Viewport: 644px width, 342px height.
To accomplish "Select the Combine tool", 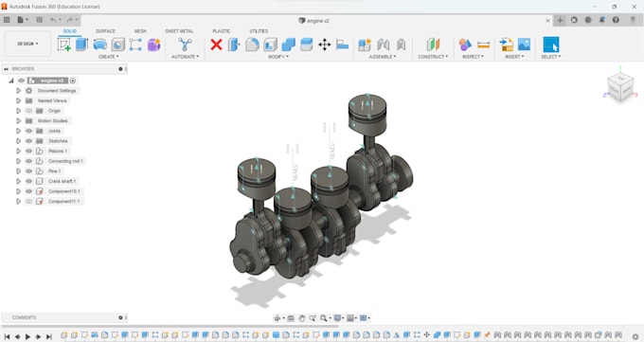I will [x=288, y=45].
